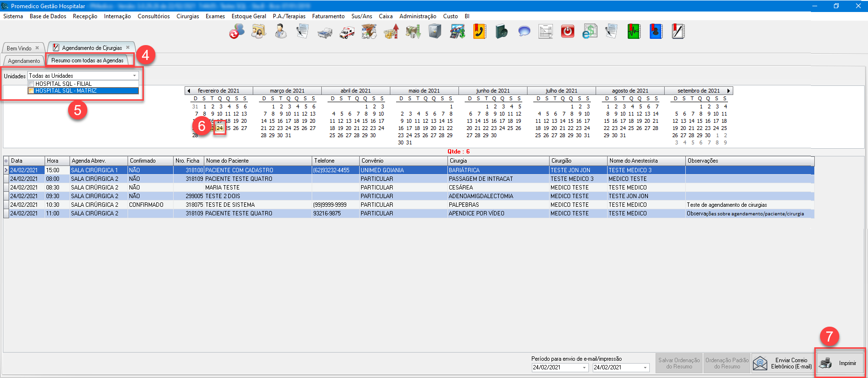Click Enviar Correio Eletrônico (E-mail) button
This screenshot has height=378, width=868.
click(782, 363)
